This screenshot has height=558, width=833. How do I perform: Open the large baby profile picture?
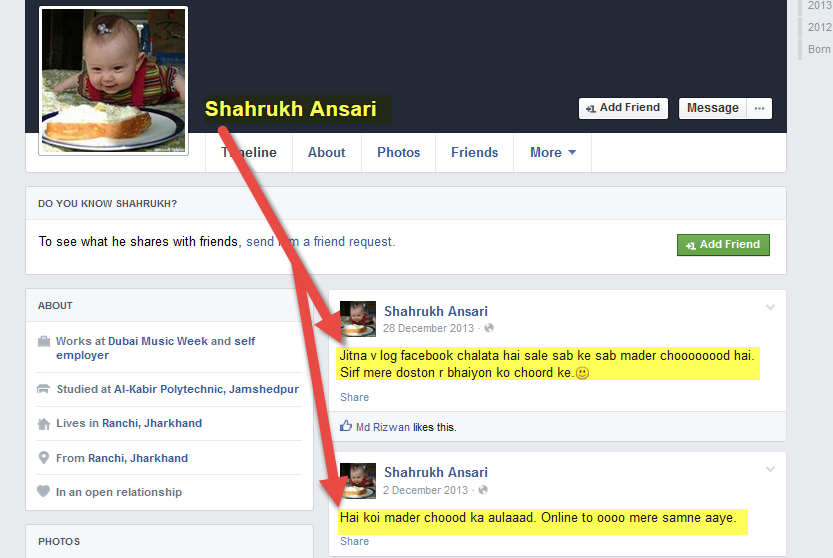click(113, 80)
